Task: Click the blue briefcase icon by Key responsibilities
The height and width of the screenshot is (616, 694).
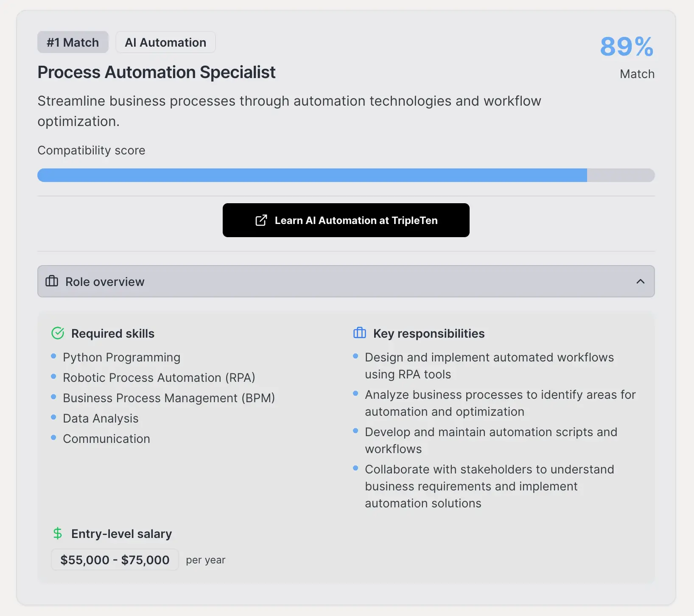Action: pyautogui.click(x=359, y=333)
